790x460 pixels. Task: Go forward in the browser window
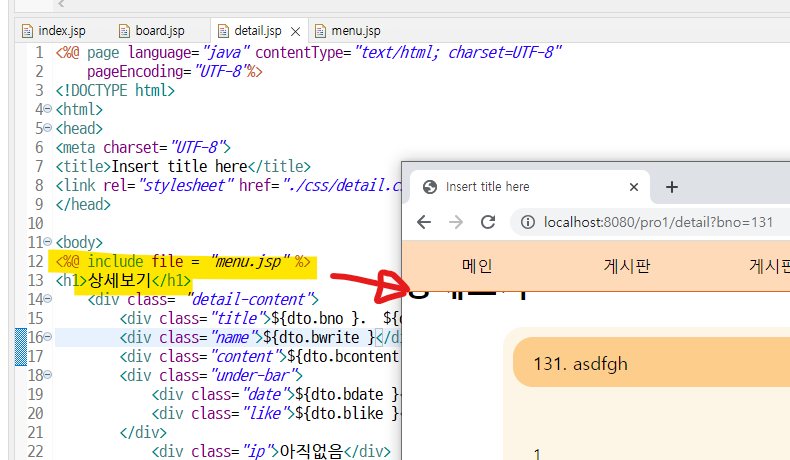point(455,222)
